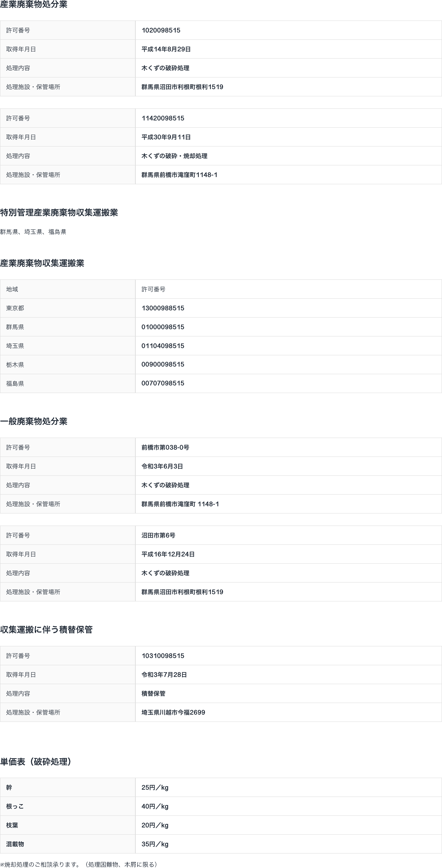
Task: Click permit number 11420098515
Action: click(x=163, y=118)
